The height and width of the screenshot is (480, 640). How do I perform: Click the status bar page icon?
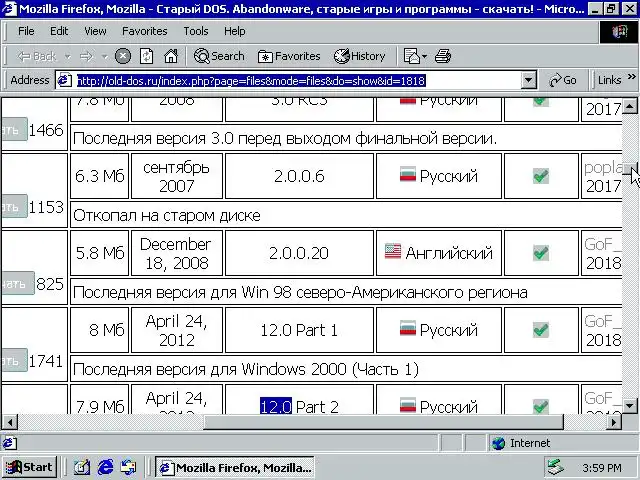pos(10,443)
